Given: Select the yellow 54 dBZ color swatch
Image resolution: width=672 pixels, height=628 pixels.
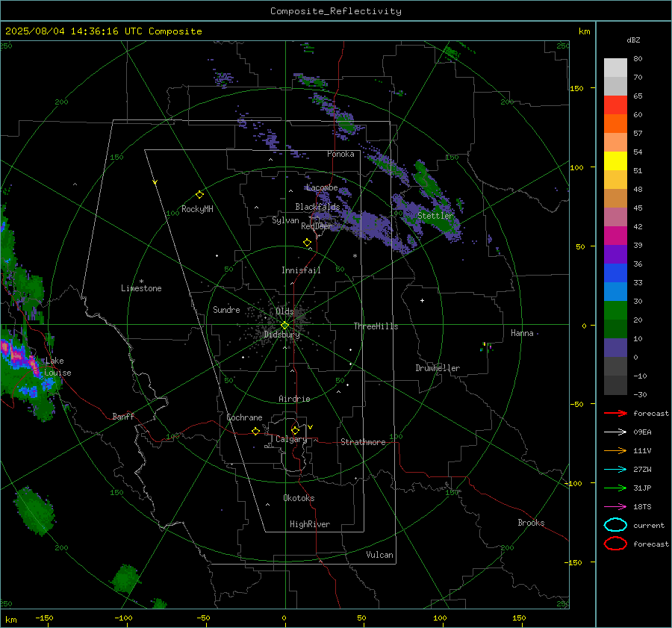Looking at the screenshot, I should coord(615,161).
